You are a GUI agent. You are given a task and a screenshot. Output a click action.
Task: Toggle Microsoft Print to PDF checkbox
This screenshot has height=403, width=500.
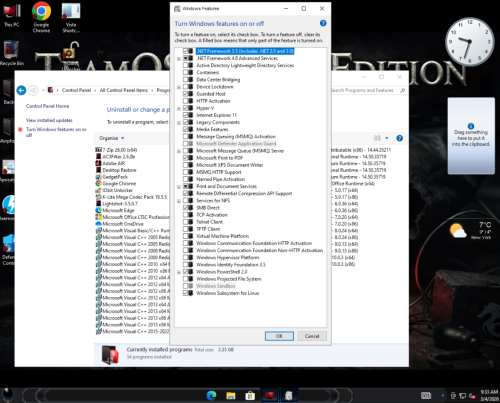point(186,158)
